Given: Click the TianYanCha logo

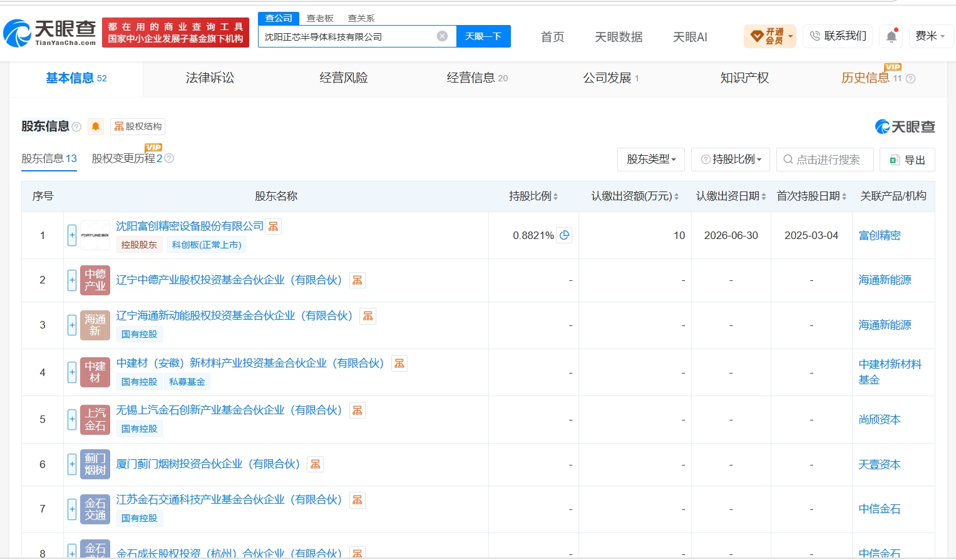Looking at the screenshot, I should click(x=50, y=33).
